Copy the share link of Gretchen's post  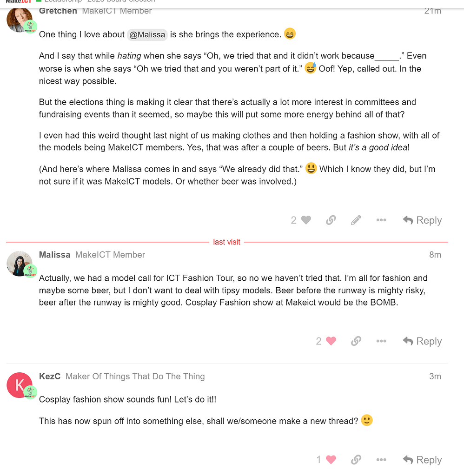point(331,220)
